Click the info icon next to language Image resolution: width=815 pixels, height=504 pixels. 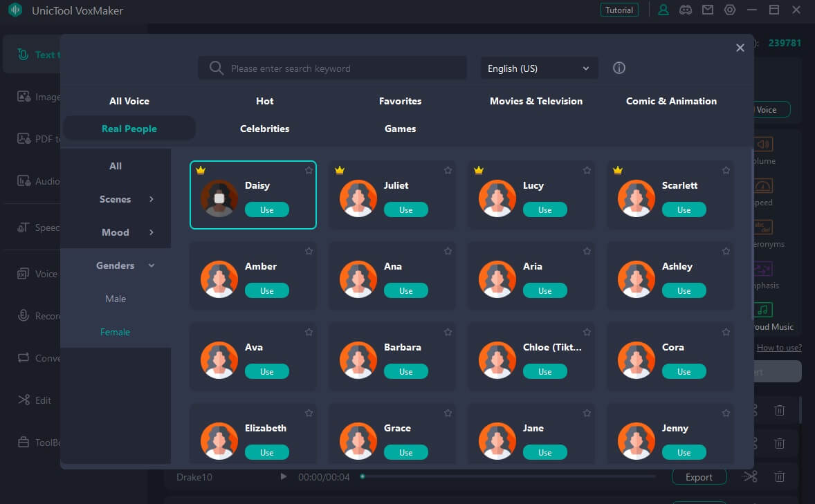pyautogui.click(x=619, y=68)
